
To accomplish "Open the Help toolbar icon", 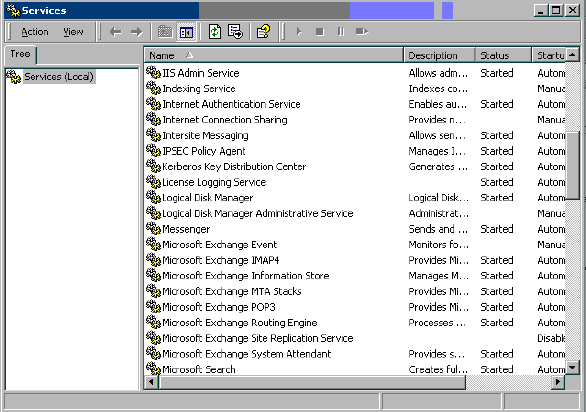I will (x=263, y=32).
